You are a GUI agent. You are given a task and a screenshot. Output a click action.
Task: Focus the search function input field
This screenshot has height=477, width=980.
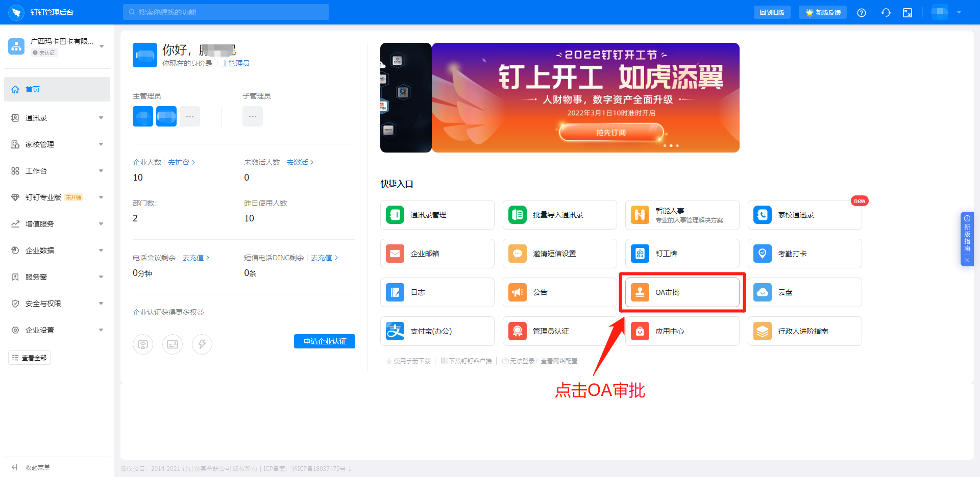(x=226, y=12)
